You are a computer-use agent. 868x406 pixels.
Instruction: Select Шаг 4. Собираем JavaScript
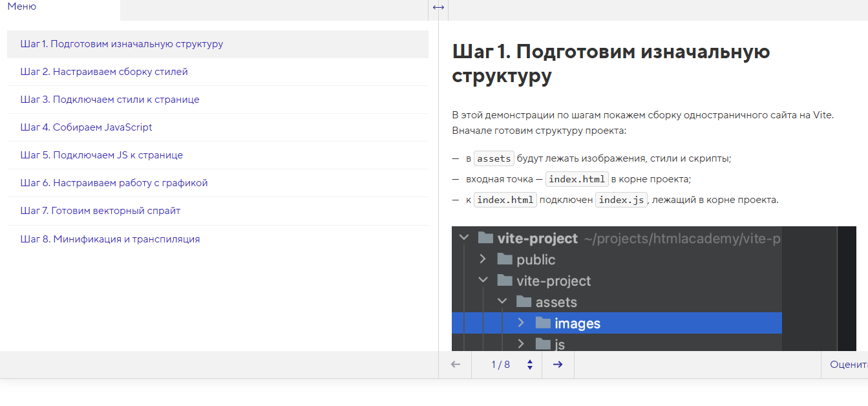87,127
